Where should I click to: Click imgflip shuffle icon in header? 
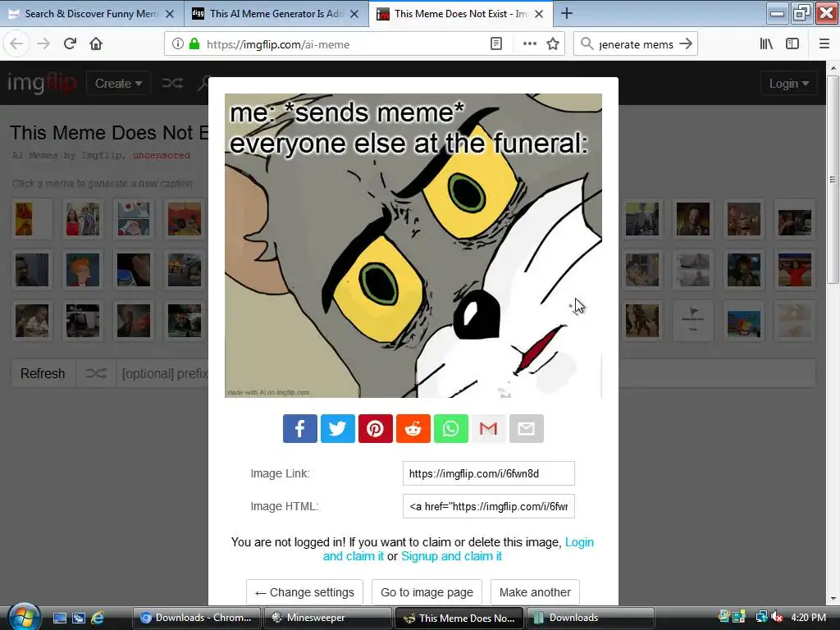[x=172, y=83]
